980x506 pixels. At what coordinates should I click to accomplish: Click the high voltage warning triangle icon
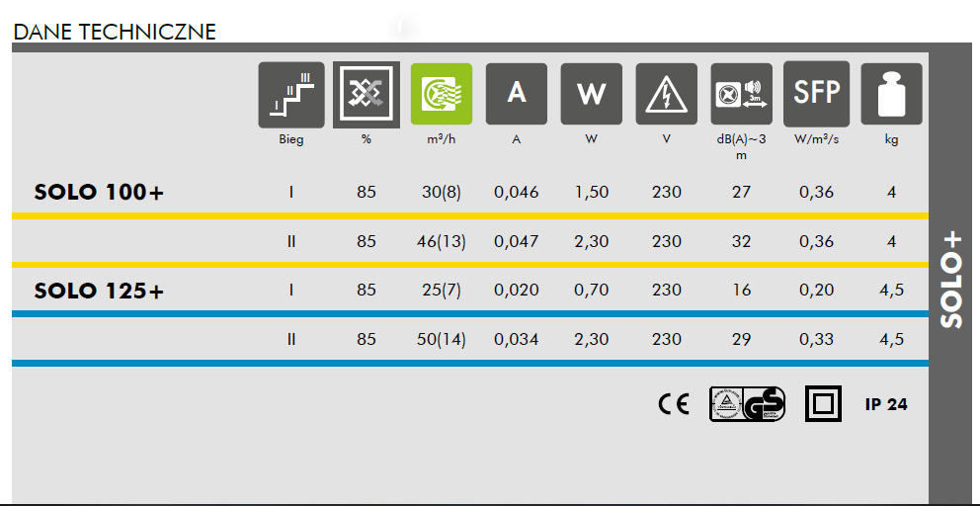(x=667, y=96)
